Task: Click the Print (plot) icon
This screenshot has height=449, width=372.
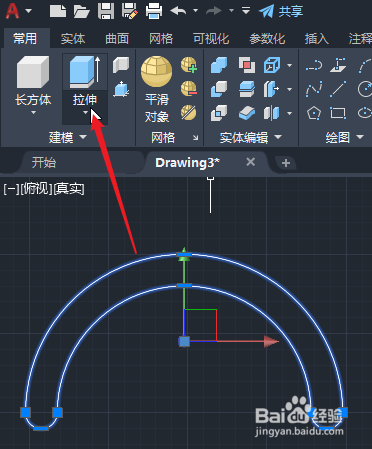Action: tap(154, 11)
